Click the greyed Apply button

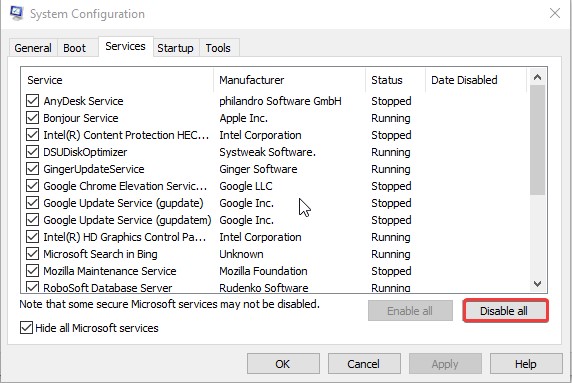coord(445,364)
